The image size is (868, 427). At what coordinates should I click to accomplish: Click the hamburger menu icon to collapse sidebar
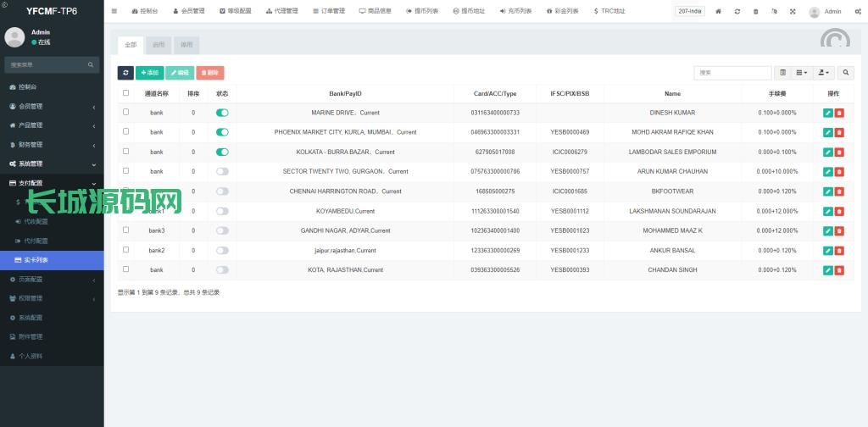tap(114, 11)
